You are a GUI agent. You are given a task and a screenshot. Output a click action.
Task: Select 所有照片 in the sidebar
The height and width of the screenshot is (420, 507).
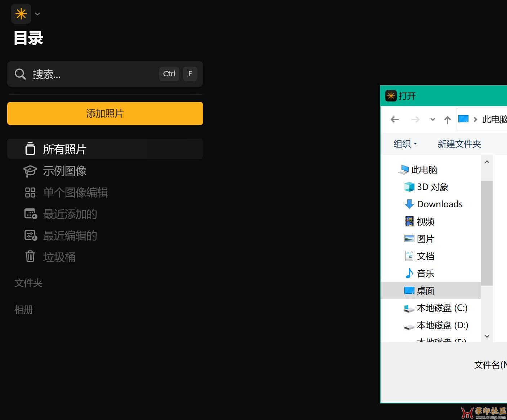pos(65,149)
